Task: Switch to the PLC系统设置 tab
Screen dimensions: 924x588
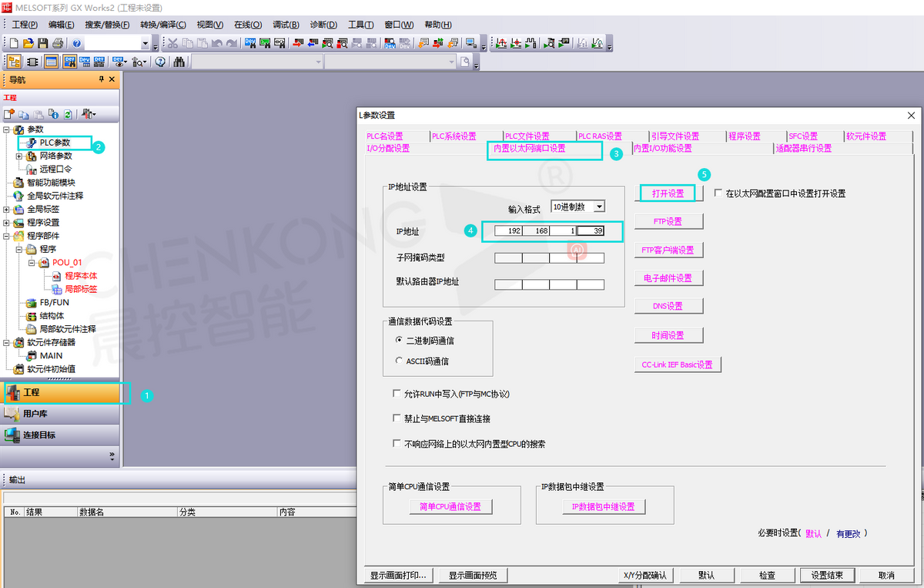Action: coord(454,136)
